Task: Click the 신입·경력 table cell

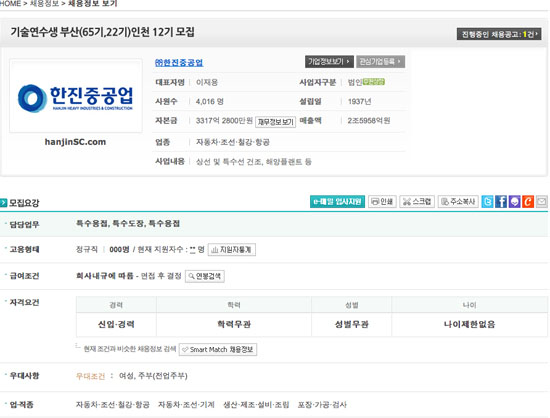Action: point(116,324)
